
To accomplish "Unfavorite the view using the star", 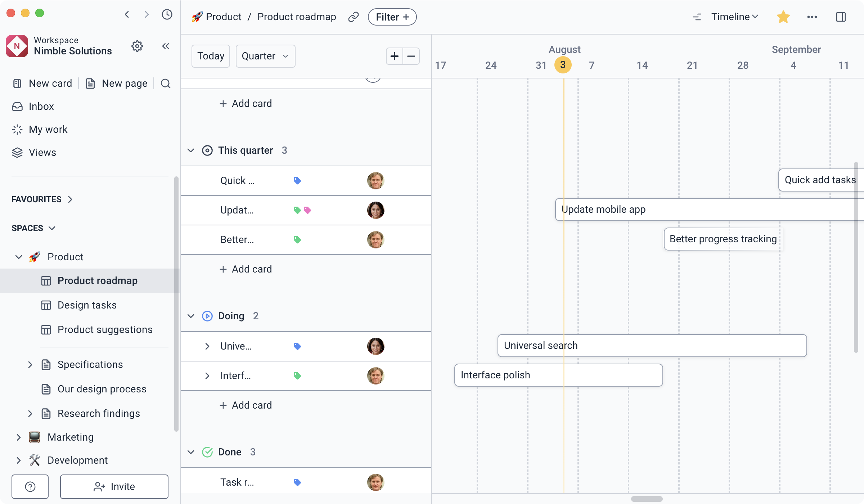I will point(783,17).
